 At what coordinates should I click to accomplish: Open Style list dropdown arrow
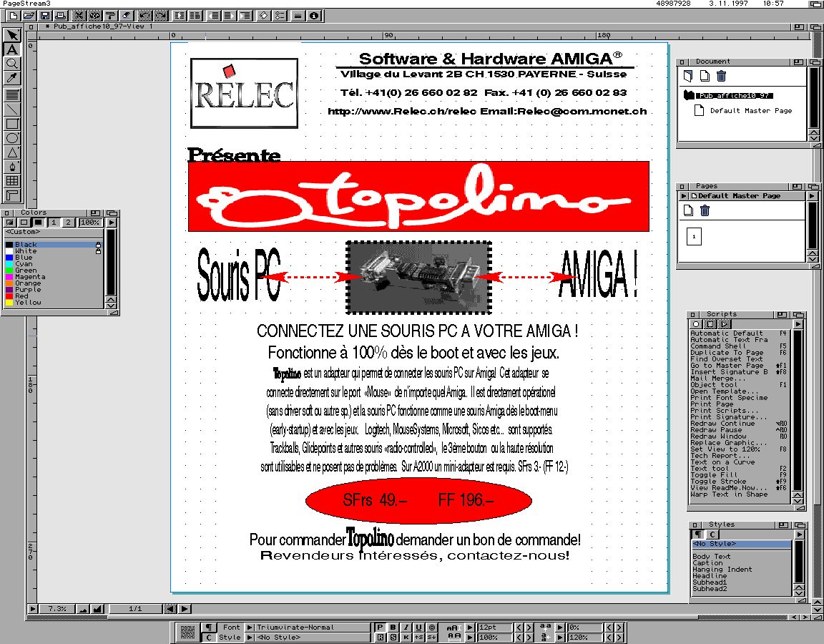250,637
